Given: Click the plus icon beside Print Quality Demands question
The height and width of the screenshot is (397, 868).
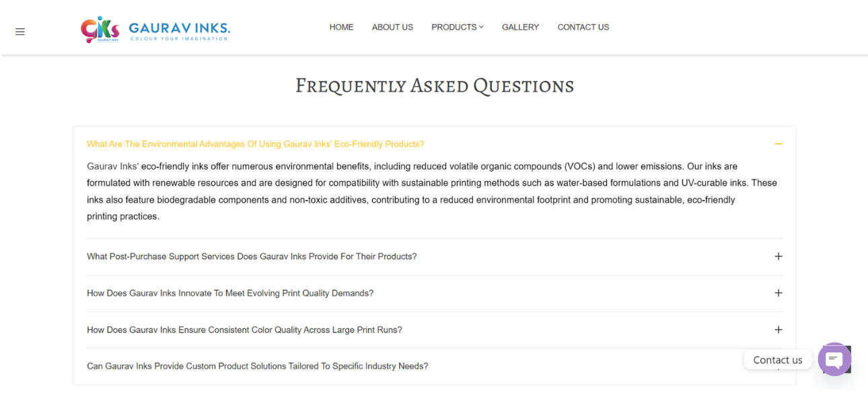Looking at the screenshot, I should (x=779, y=293).
